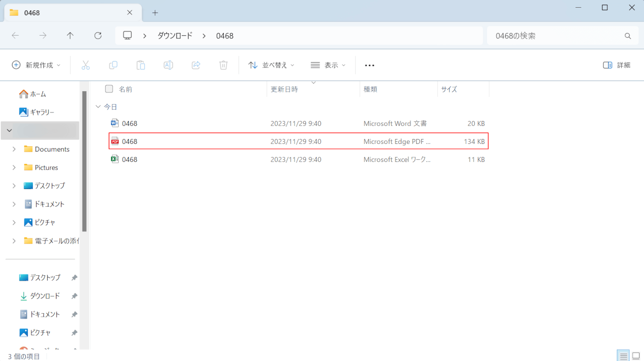644x361 pixels.
Task: Close the 0468 tab
Action: pyautogui.click(x=130, y=13)
